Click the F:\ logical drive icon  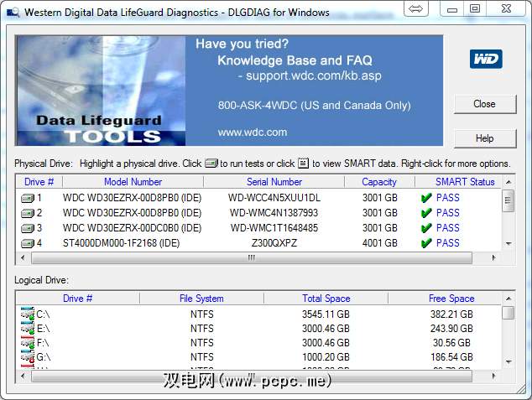pyautogui.click(x=28, y=342)
